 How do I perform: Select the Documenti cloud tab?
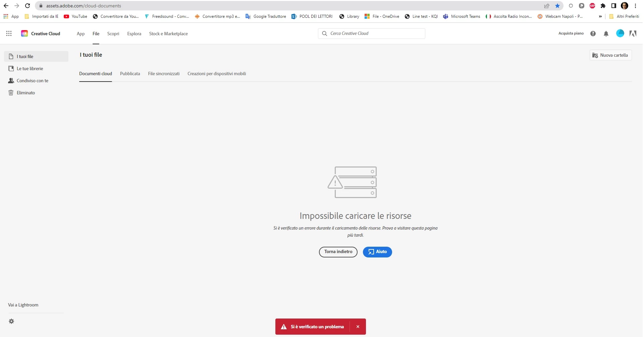pos(96,74)
